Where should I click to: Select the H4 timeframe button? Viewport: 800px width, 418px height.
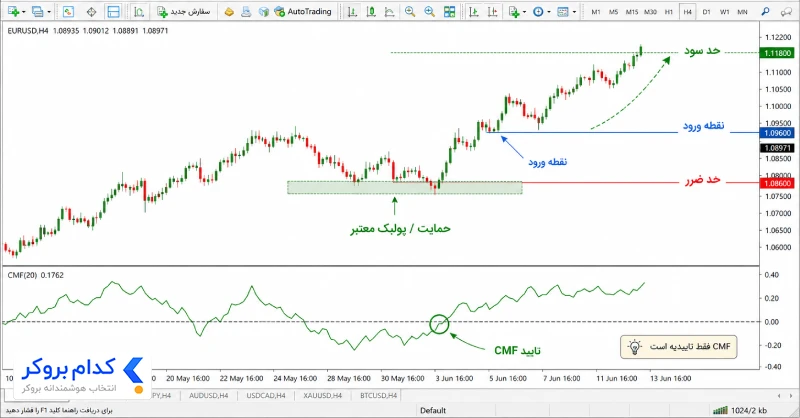[687, 12]
